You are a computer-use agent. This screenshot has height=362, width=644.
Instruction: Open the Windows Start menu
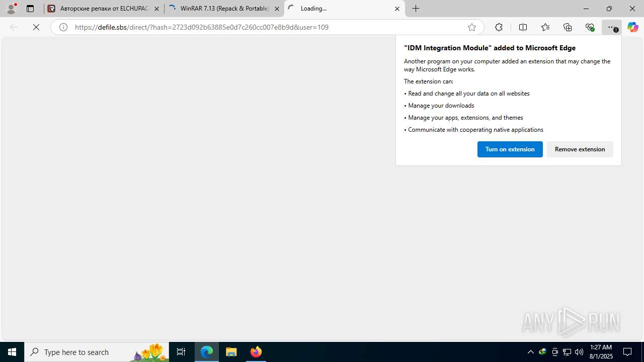tap(12, 352)
